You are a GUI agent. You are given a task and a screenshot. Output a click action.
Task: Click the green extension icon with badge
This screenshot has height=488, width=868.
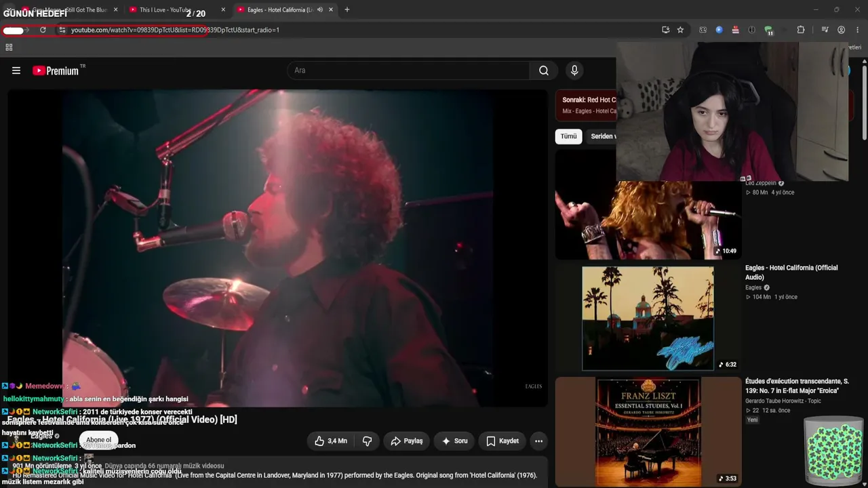click(768, 30)
